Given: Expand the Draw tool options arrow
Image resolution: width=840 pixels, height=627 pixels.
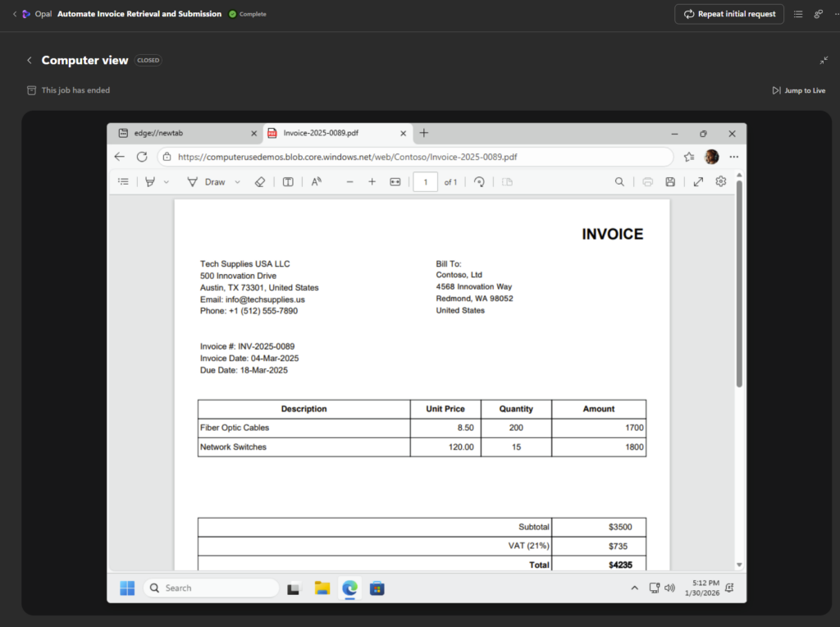Looking at the screenshot, I should (237, 182).
